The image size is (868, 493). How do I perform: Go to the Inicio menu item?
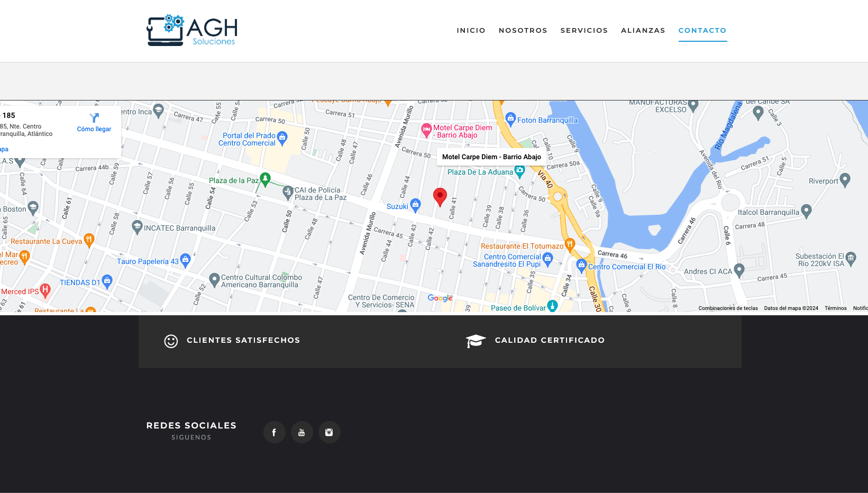coord(471,31)
